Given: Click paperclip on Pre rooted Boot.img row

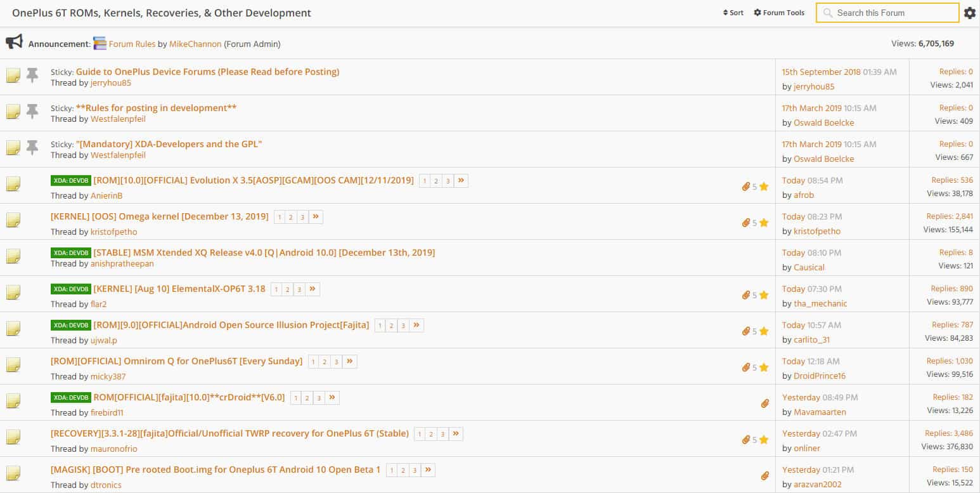Looking at the screenshot, I should tap(765, 476).
